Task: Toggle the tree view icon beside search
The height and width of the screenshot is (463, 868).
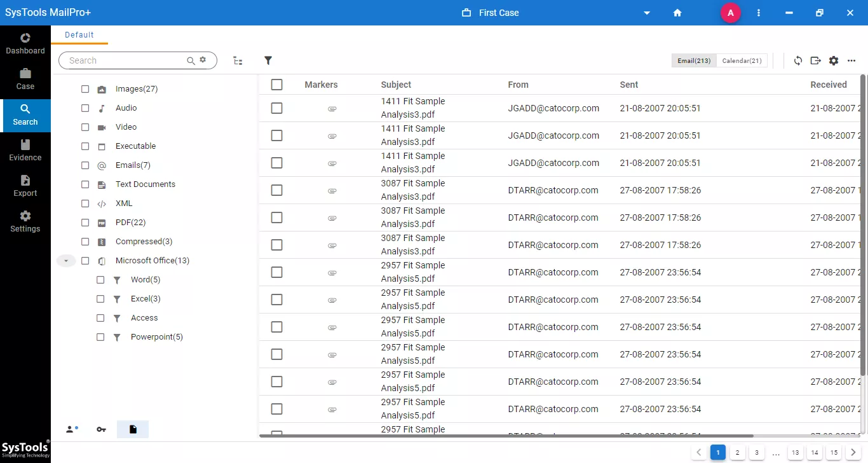Action: pos(238,60)
